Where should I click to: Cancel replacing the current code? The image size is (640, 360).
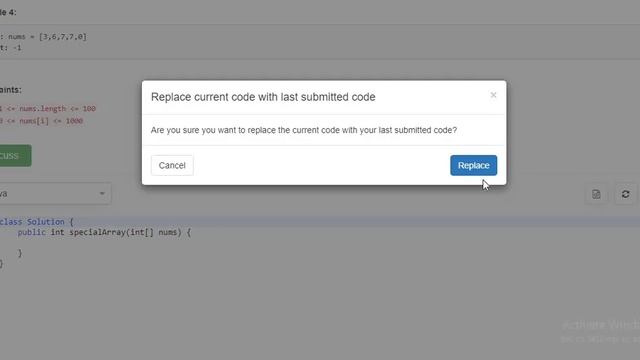click(172, 165)
